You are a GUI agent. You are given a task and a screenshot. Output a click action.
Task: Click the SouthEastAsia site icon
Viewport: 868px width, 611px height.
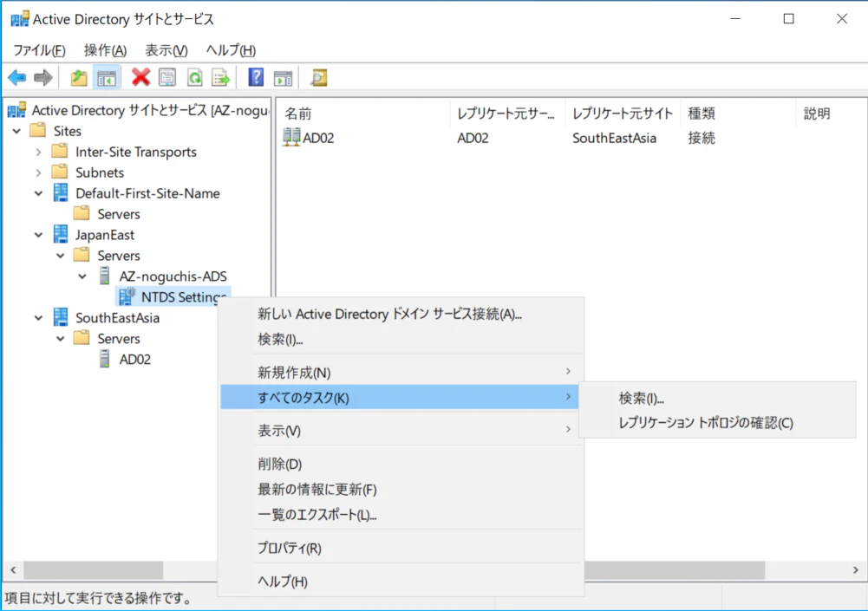[x=61, y=317]
